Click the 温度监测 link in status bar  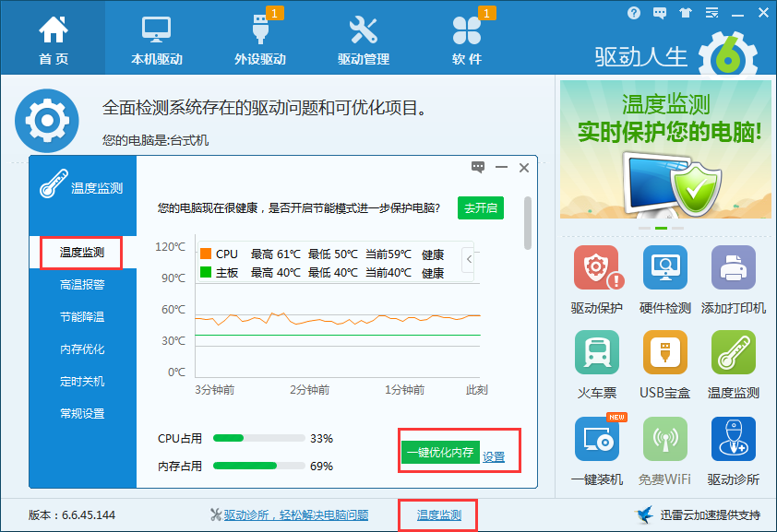(439, 515)
